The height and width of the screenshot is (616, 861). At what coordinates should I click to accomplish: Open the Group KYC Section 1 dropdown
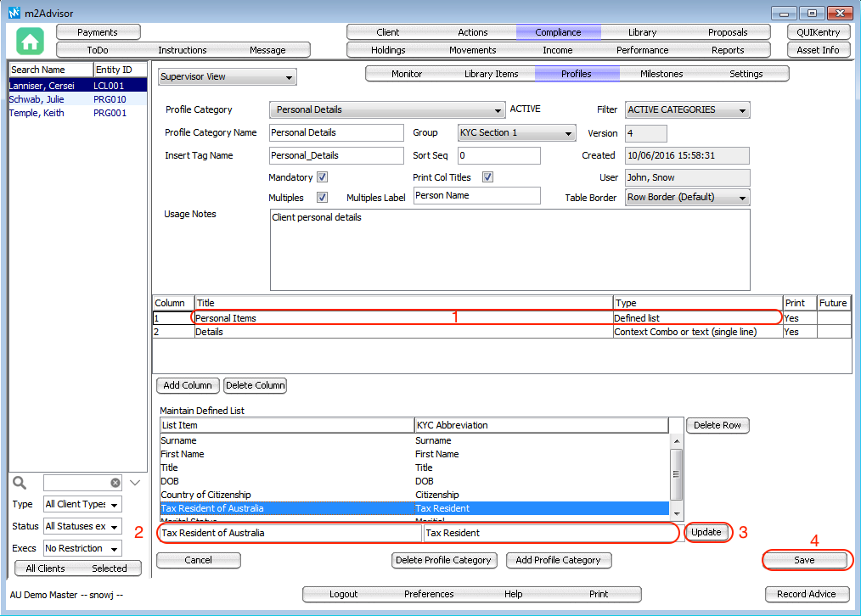coord(516,133)
